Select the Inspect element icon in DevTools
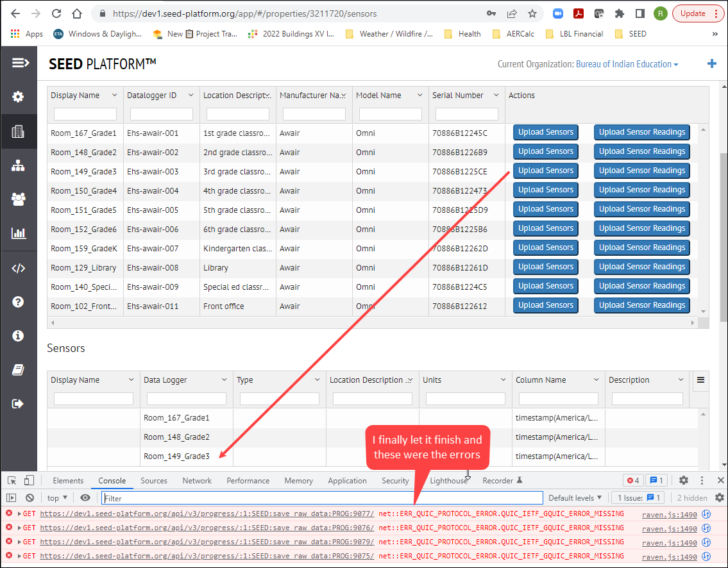Screen dimensions: 728x568 pos(11,480)
